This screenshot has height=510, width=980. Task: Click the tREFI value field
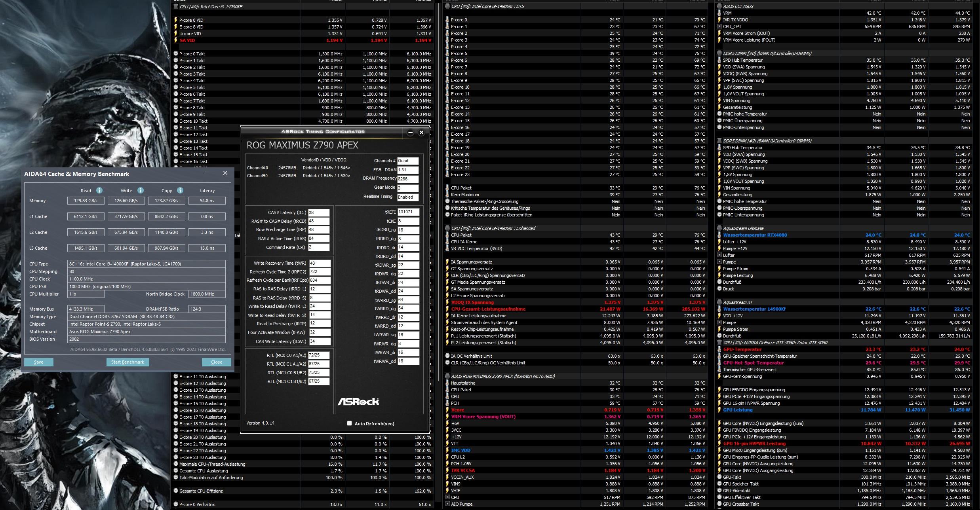point(408,212)
